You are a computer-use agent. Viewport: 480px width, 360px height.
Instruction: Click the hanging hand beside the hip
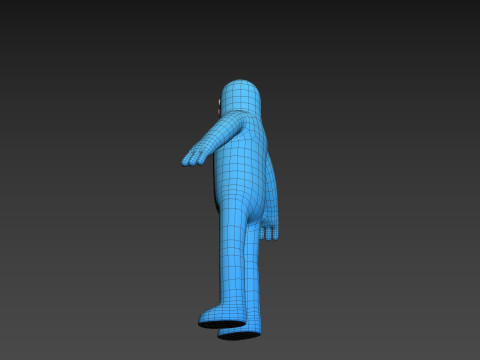click(x=269, y=229)
